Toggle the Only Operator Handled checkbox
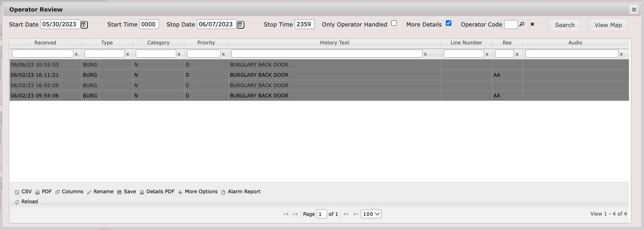The image size is (644, 230). (x=394, y=23)
